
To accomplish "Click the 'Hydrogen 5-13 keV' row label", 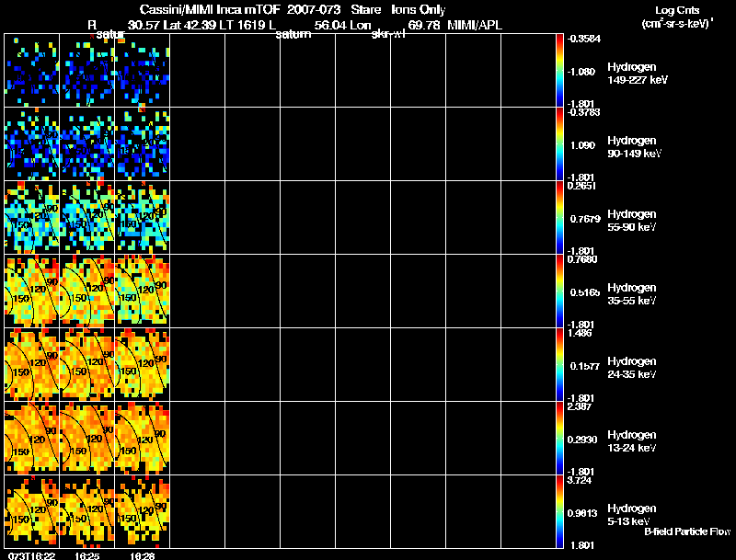I will tap(632, 515).
